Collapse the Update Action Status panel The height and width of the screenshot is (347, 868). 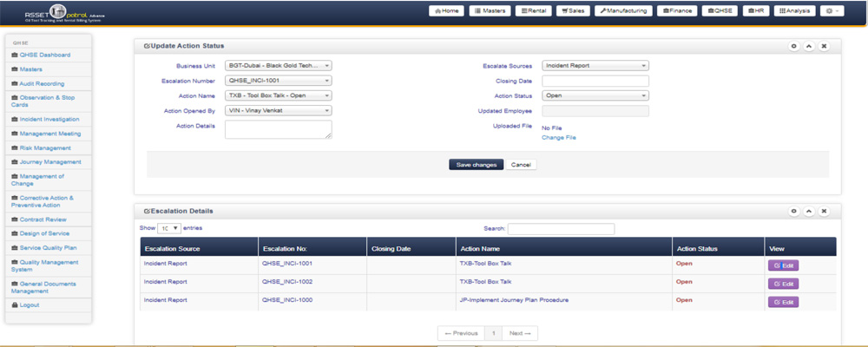[x=809, y=46]
